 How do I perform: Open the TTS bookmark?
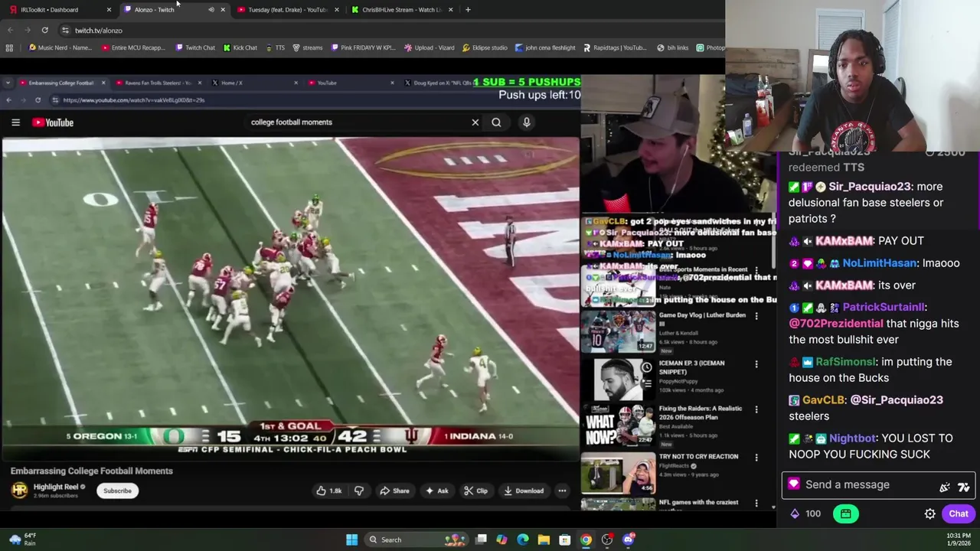[x=276, y=47]
